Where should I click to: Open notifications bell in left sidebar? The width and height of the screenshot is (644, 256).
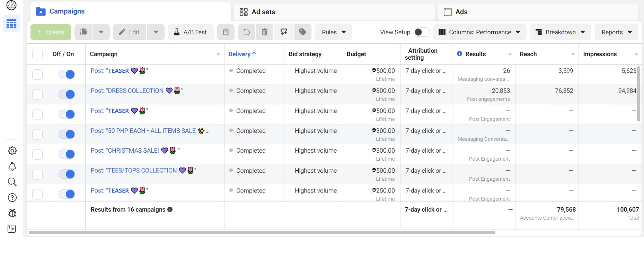pyautogui.click(x=12, y=167)
